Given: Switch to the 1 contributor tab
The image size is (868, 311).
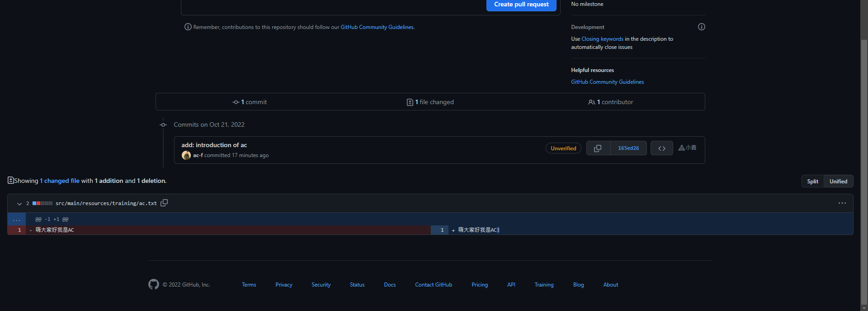Looking at the screenshot, I should [610, 102].
